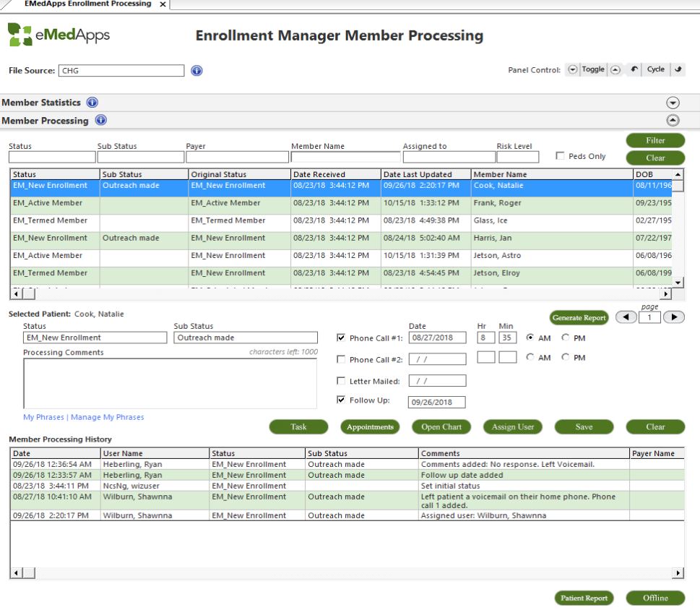Clear the selected patient form

[655, 427]
